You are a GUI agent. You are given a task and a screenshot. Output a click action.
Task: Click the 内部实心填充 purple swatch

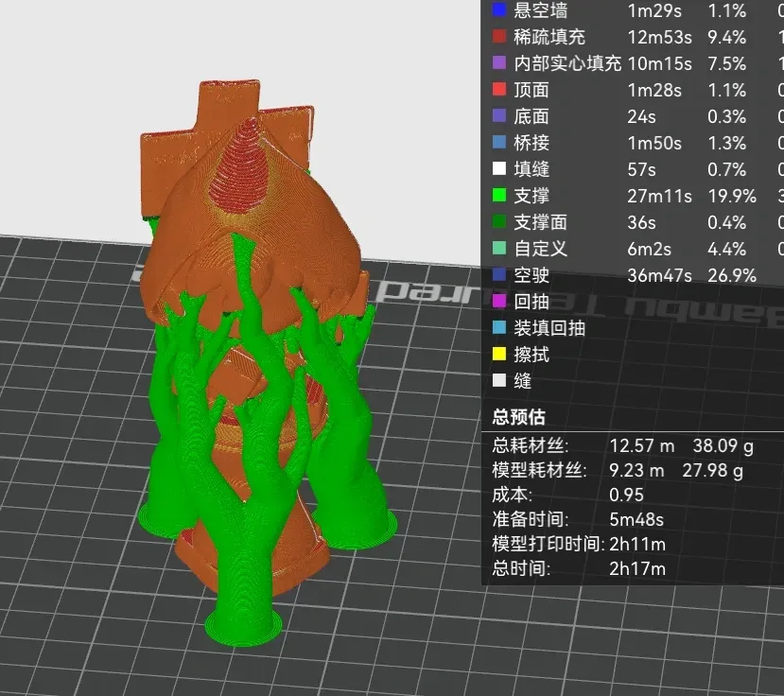499,63
